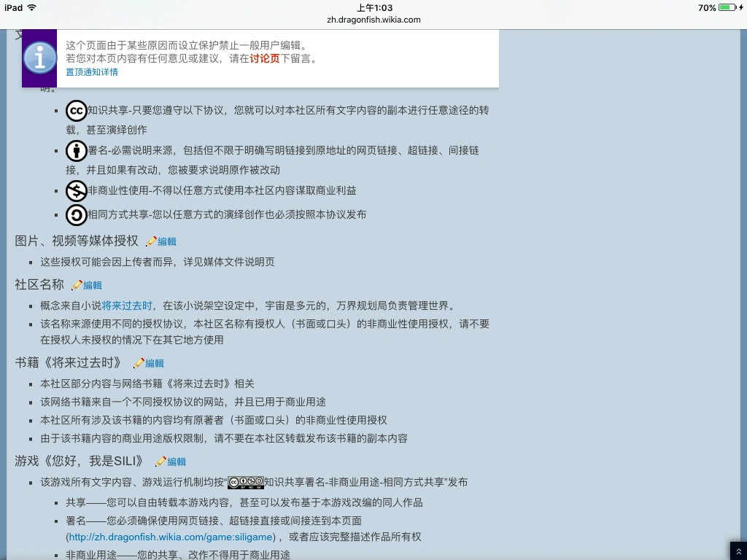Open the 将来过去时 novel link
This screenshot has height=560, width=747.
(127, 306)
